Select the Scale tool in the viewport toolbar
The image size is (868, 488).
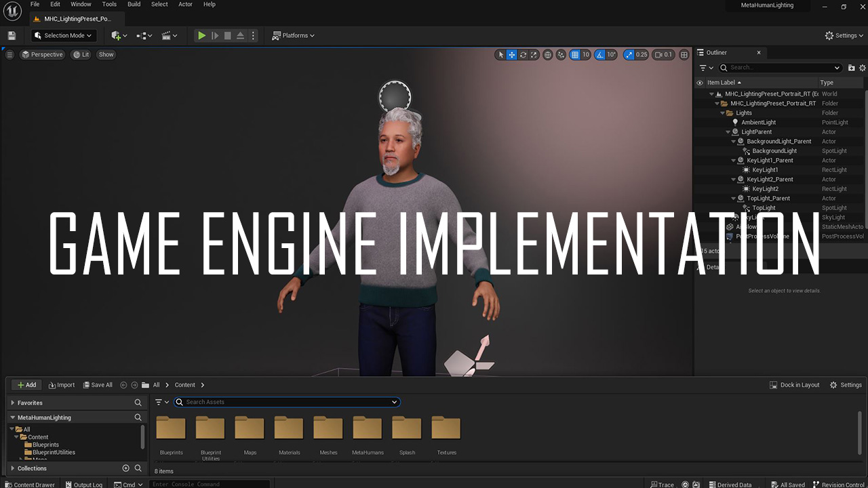(x=534, y=55)
